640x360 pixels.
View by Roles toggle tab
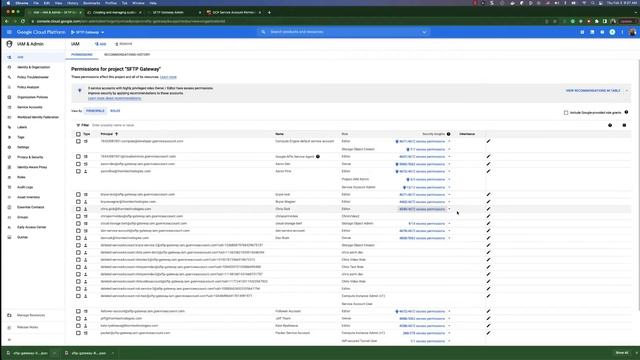(x=115, y=111)
